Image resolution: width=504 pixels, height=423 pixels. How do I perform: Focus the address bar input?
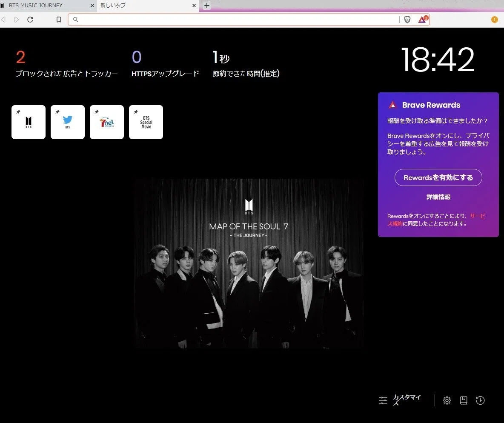(239, 20)
